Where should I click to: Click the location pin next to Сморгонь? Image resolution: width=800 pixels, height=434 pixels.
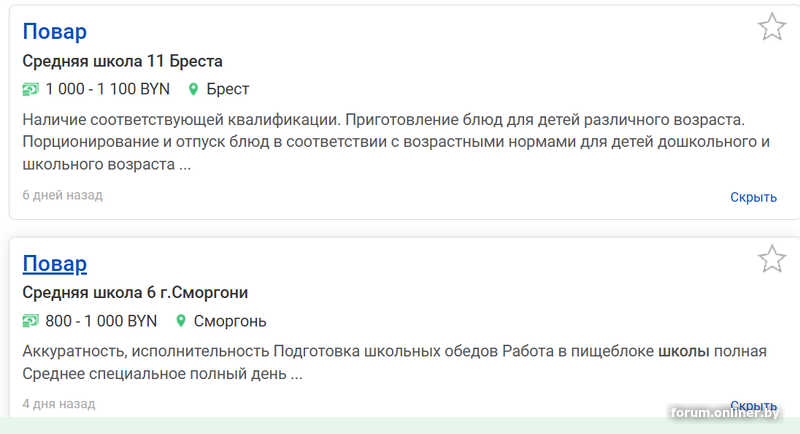point(181,322)
